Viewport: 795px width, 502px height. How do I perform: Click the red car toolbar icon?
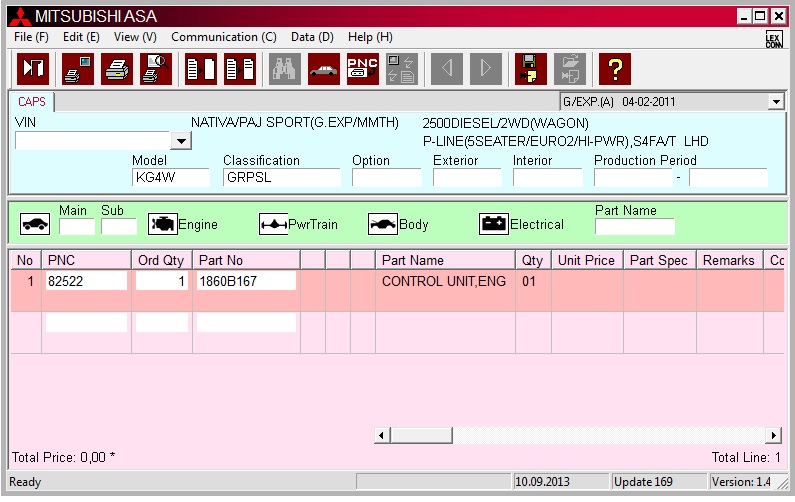pyautogui.click(x=323, y=69)
